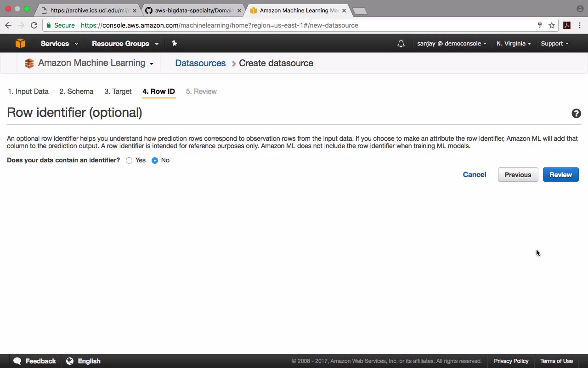This screenshot has width=588, height=368.
Task: Switch to the aws-bigdata-specialty GitHub tab
Action: coord(193,10)
